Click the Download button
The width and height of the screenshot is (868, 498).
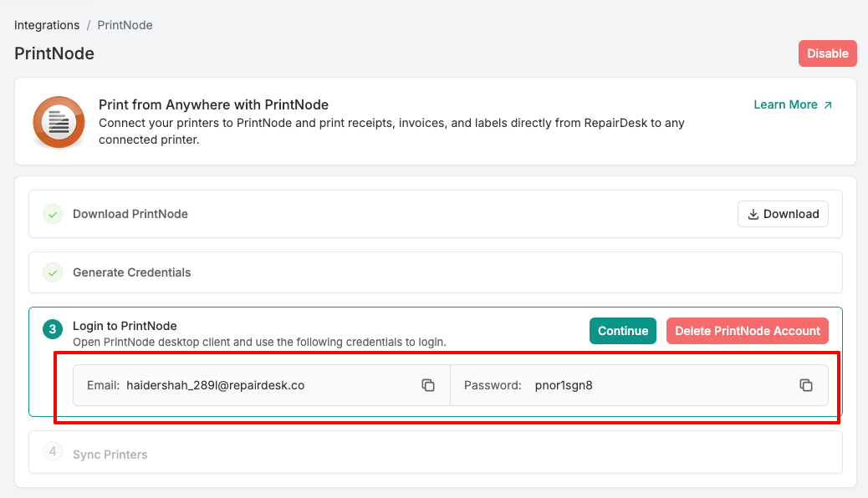[783, 214]
